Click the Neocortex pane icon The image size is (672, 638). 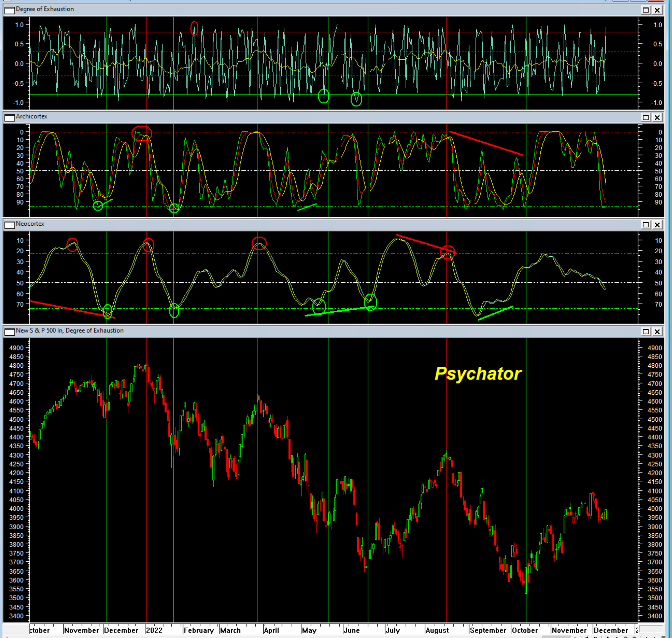tap(9, 225)
